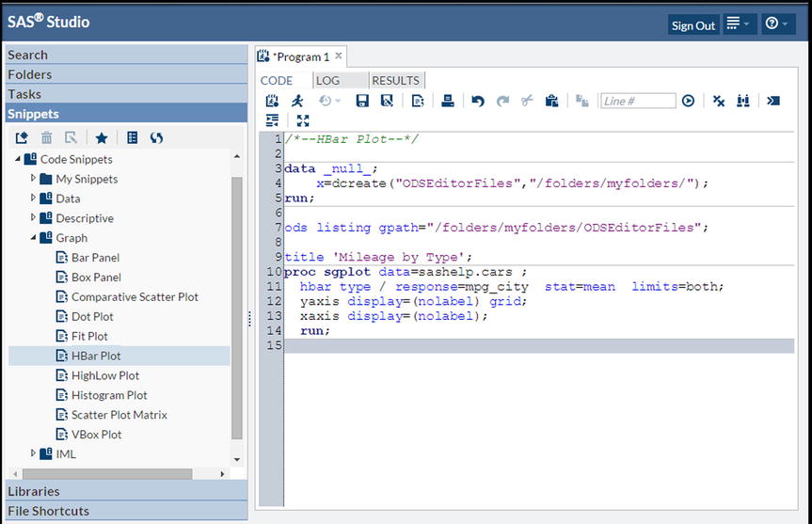
Task: Click the Save As toolbar icon
Action: coord(387,101)
